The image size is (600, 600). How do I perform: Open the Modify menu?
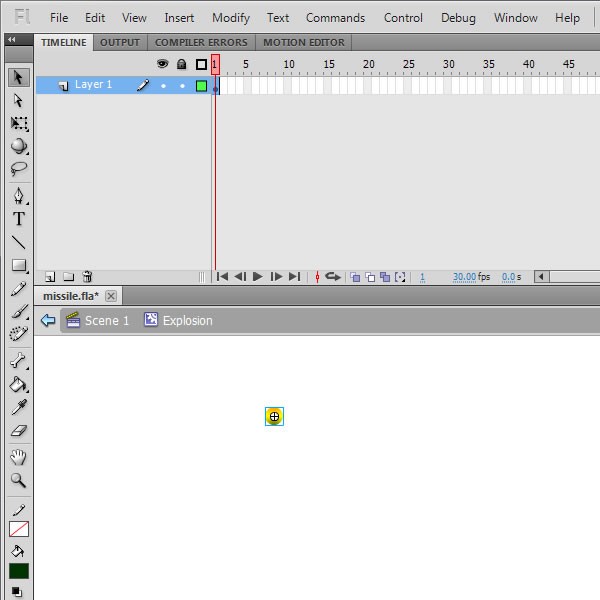pos(231,18)
